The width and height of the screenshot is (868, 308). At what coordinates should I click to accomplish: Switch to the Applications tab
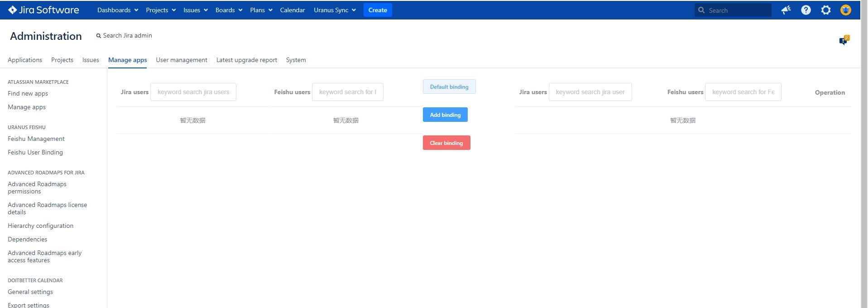[x=25, y=60]
